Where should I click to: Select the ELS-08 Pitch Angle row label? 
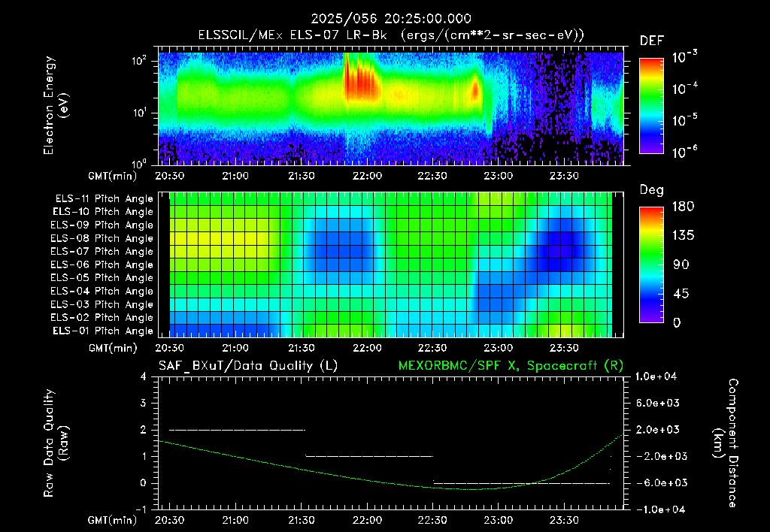[102, 238]
